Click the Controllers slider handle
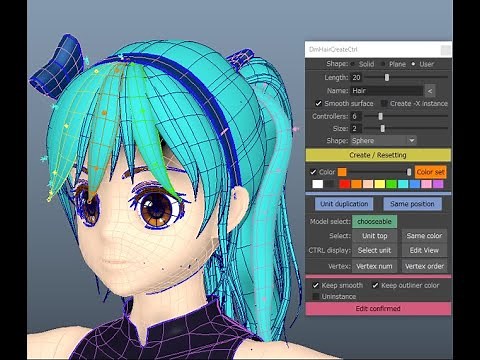 click(380, 116)
